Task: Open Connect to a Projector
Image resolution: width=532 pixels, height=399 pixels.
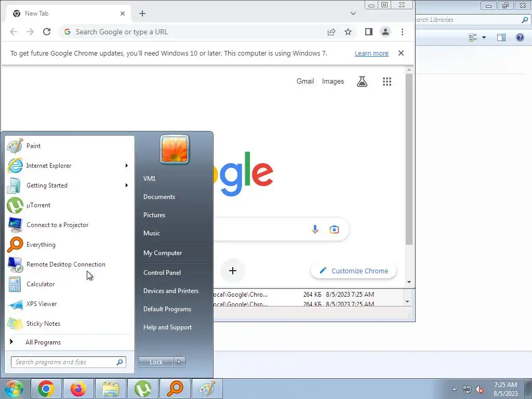Action: [x=70, y=224]
